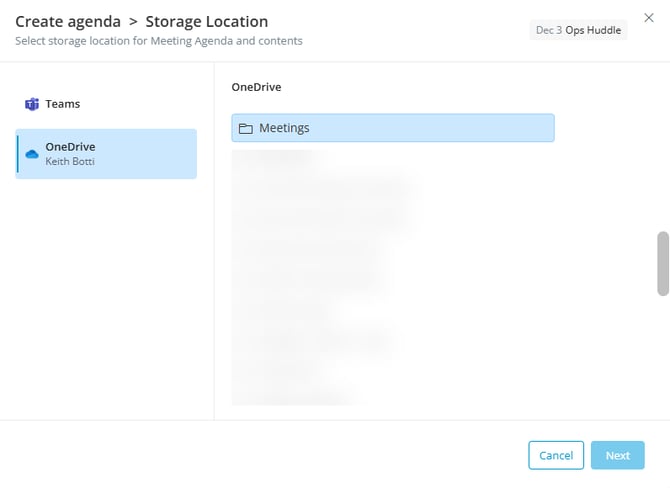Open the Meetings folder row

click(x=392, y=128)
